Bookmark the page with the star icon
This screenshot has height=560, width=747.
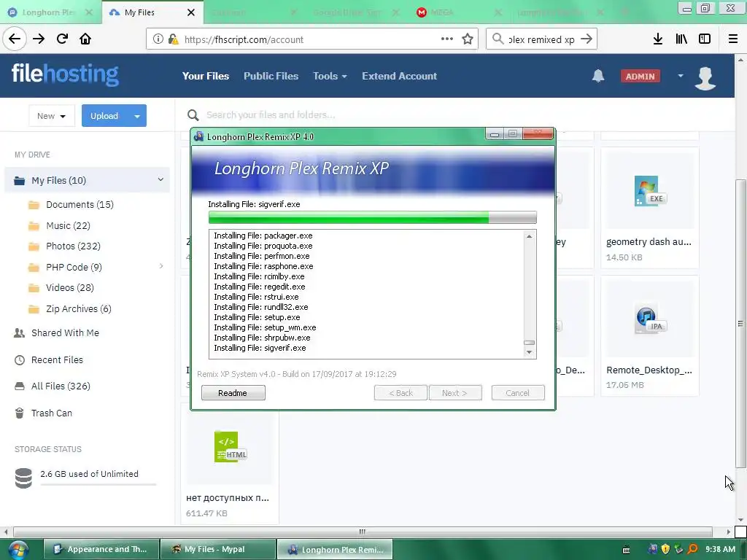[468, 39]
